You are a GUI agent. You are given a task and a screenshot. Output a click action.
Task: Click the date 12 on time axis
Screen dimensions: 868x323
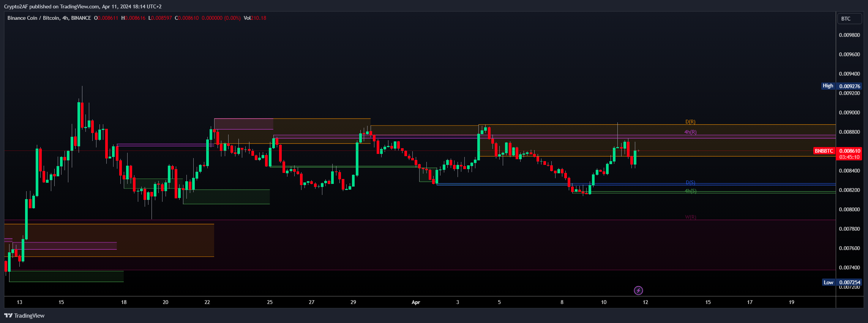645,302
